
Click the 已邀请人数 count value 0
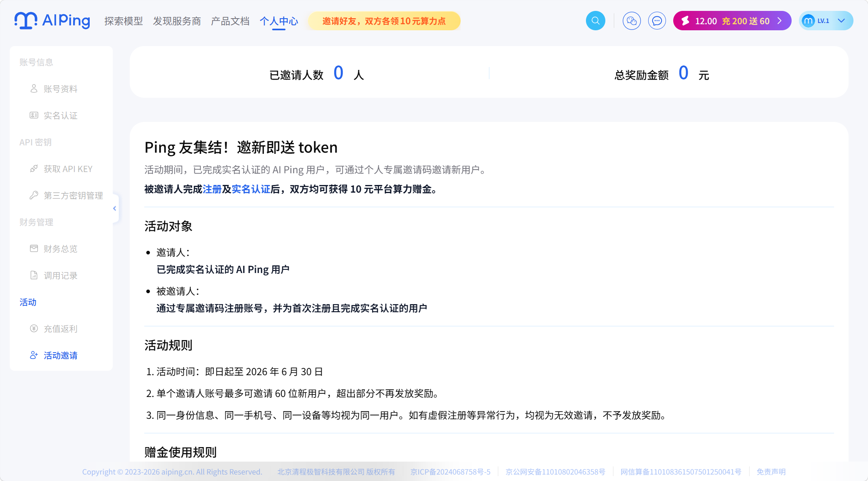339,73
